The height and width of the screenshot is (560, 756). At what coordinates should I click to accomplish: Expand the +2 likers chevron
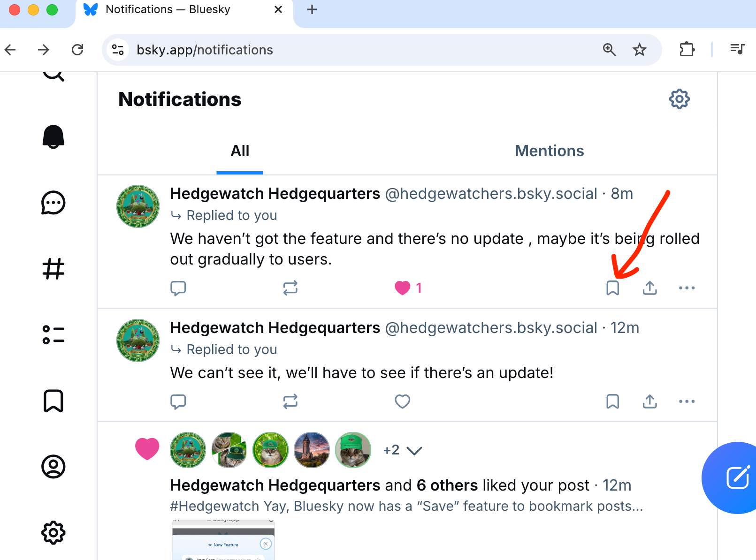tap(414, 451)
